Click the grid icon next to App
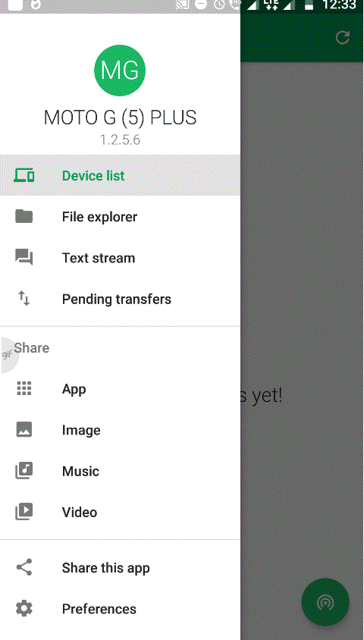Image resolution: width=364 pixels, height=640 pixels. [24, 388]
